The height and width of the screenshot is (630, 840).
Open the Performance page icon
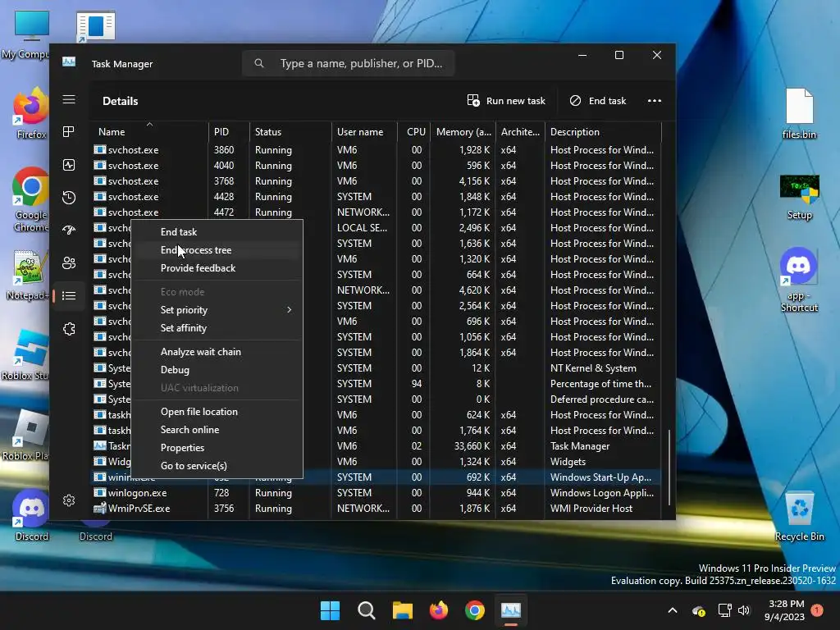coord(69,165)
